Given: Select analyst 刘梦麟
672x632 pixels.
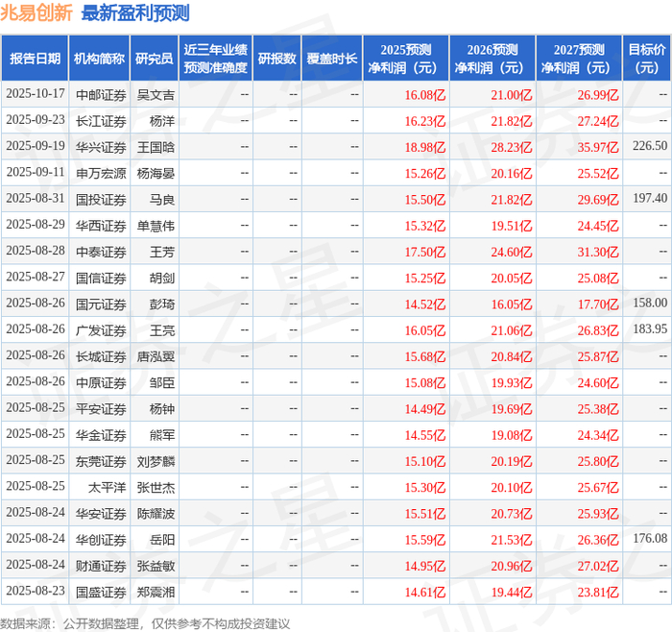Looking at the screenshot, I should 156,461.
